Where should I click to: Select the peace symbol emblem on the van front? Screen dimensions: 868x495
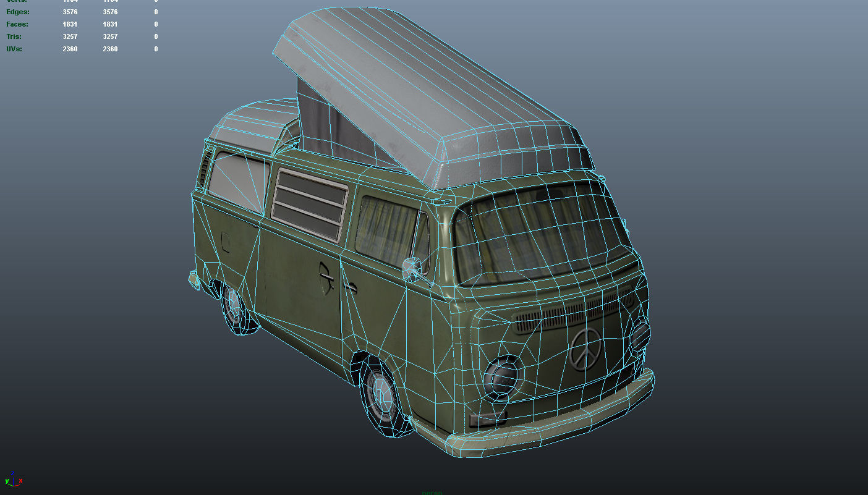tap(585, 350)
